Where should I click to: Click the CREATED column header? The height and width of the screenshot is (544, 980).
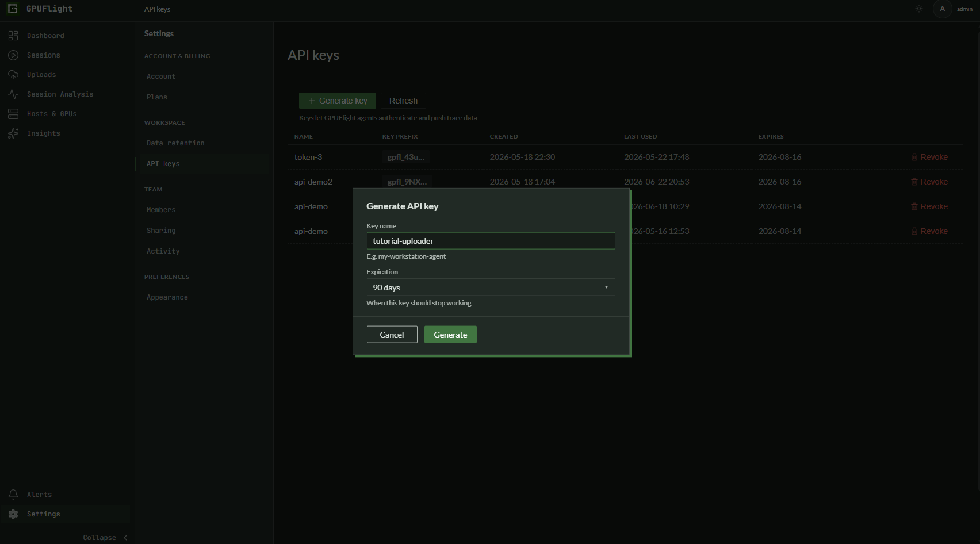click(504, 137)
